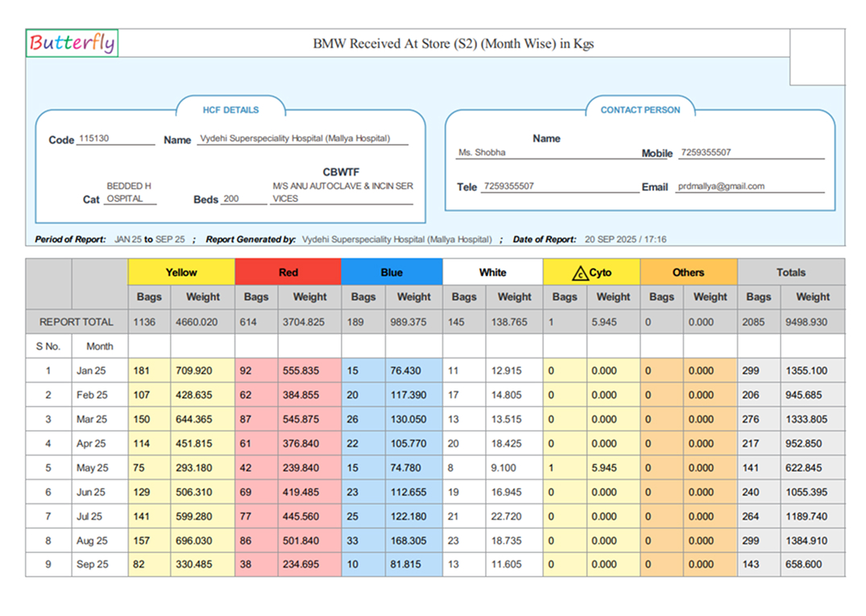
Task: Select the Others category column header
Action: (x=688, y=272)
